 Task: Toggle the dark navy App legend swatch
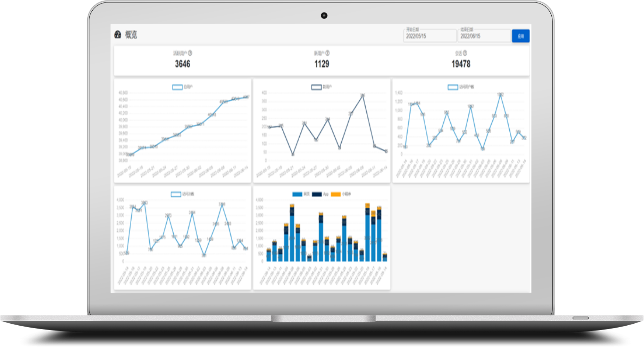point(317,194)
